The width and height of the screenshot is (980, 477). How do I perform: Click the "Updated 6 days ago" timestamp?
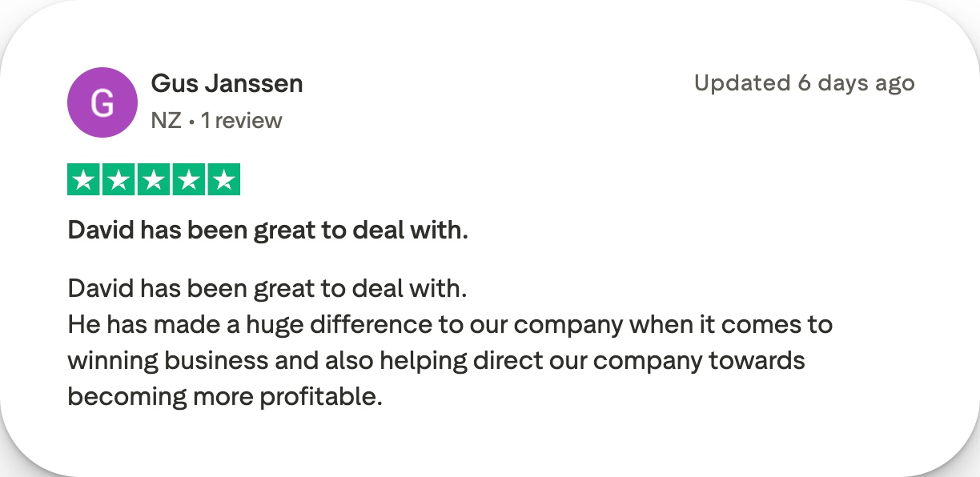coord(804,83)
